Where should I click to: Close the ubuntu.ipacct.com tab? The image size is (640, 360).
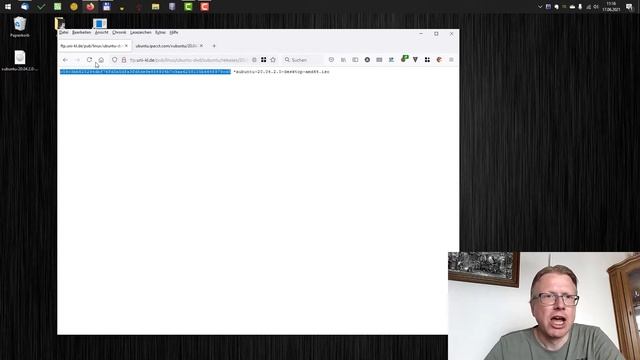pos(201,46)
